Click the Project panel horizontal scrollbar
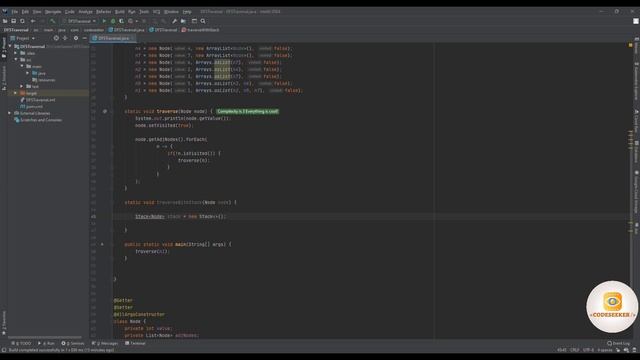This screenshot has width=640, height=360. pyautogui.click(x=45, y=338)
